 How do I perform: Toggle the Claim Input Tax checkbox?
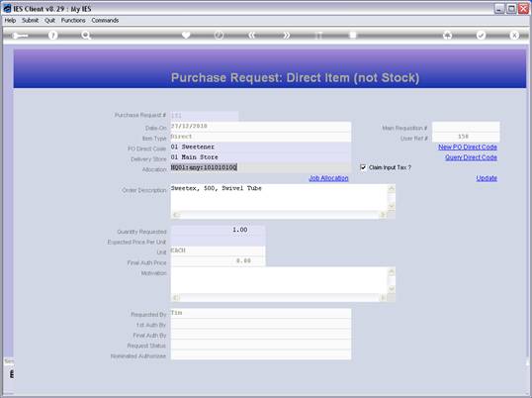tap(363, 167)
